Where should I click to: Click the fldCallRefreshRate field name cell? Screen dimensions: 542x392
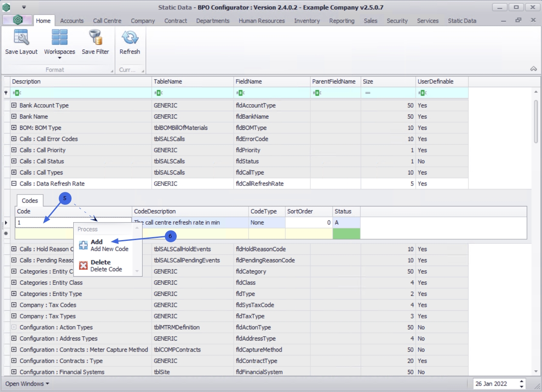tap(272, 183)
